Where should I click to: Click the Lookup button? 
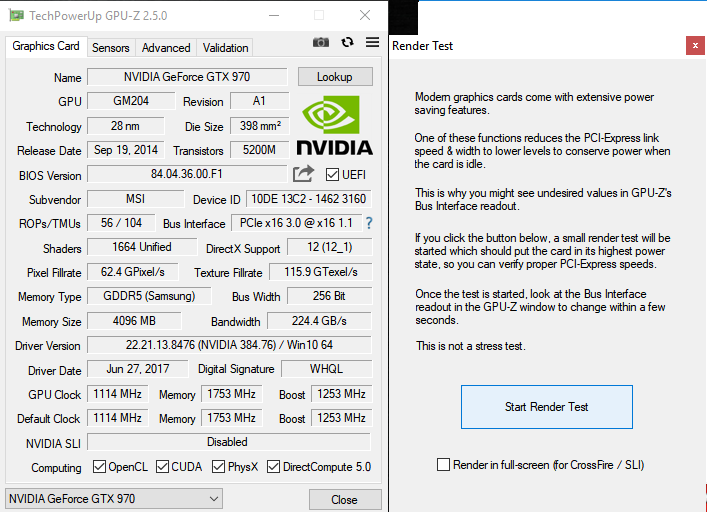pos(335,77)
